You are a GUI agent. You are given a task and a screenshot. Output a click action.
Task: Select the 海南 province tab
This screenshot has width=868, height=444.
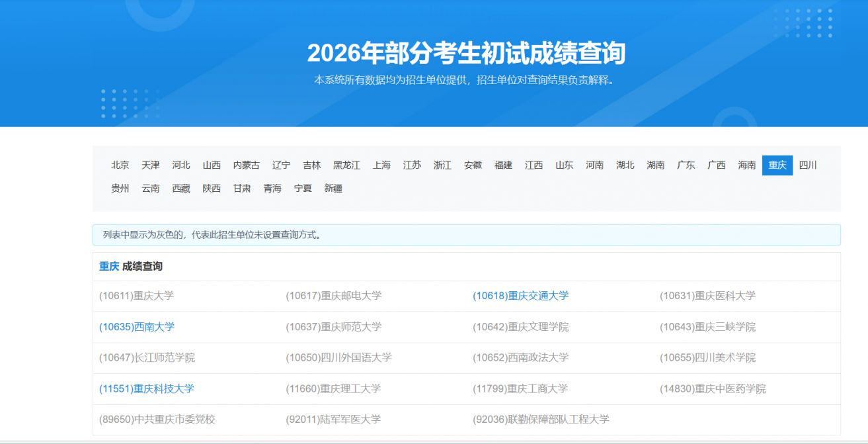747,165
